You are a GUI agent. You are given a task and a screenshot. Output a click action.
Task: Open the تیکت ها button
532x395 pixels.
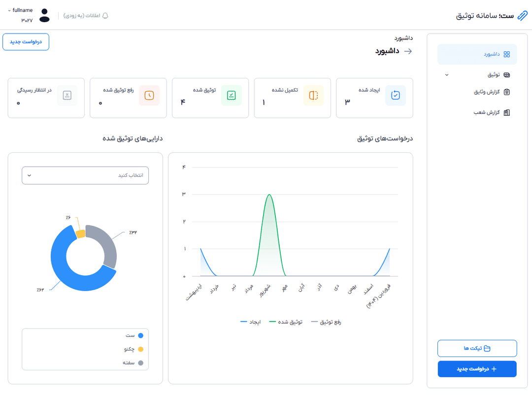point(477,349)
